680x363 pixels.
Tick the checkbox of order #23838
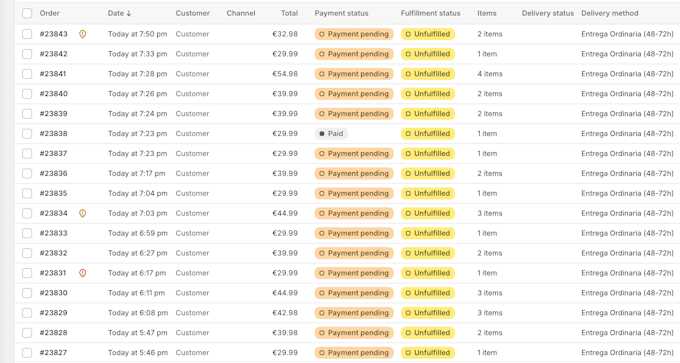click(27, 134)
